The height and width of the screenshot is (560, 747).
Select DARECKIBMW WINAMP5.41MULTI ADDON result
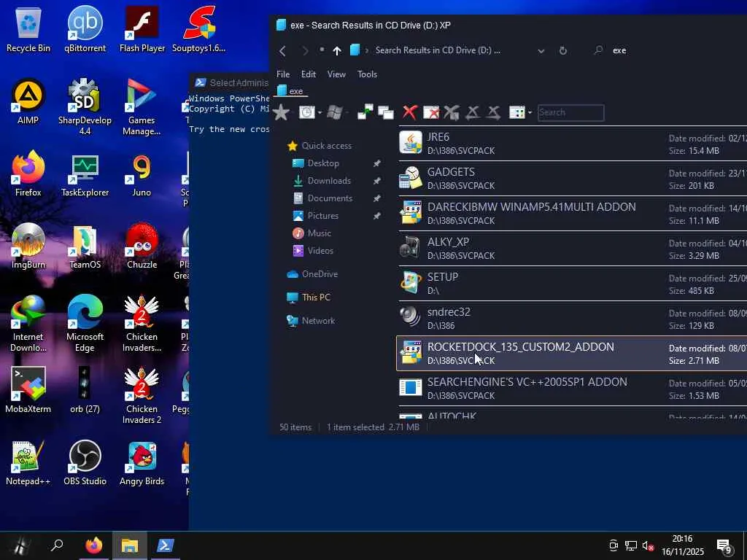pos(572,214)
